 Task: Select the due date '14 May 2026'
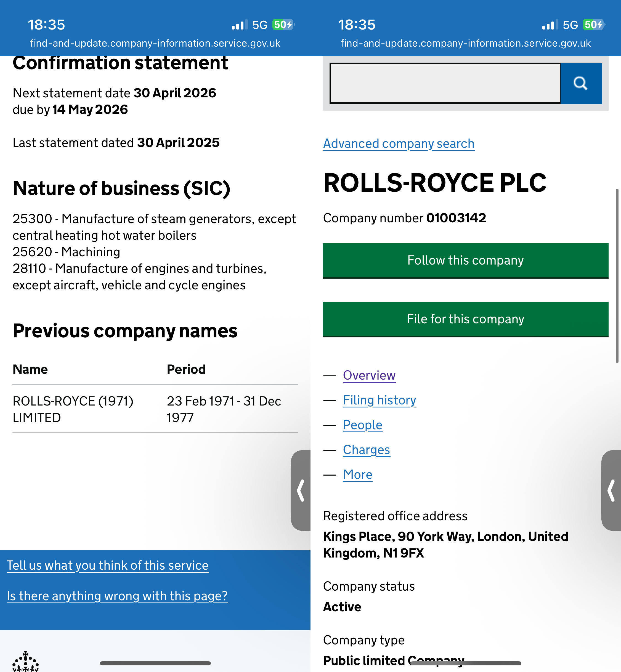[90, 110]
